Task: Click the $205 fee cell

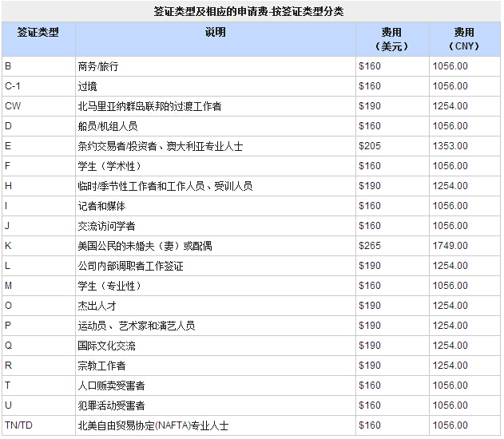Action: pyautogui.click(x=392, y=146)
